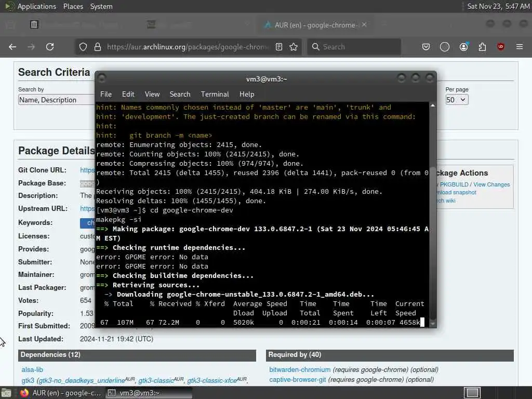Viewport: 532px width, 399px height.
Task: Click the workspace switcher in bottom panel
Action: pos(472,393)
